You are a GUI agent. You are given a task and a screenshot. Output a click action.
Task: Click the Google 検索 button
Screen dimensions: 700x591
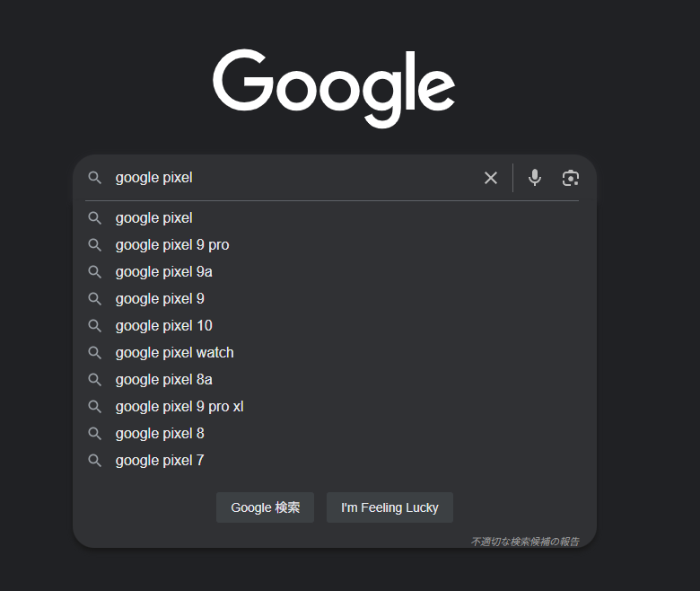pyautogui.click(x=265, y=507)
